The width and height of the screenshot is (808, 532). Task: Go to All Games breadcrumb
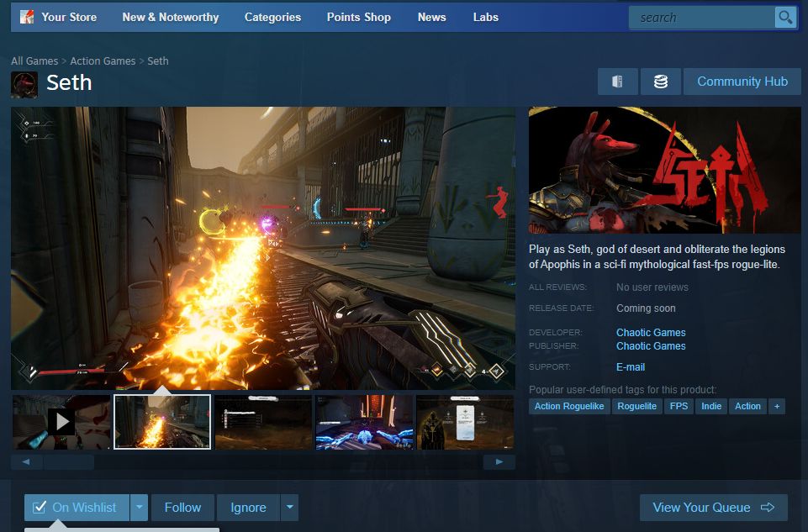coord(34,61)
